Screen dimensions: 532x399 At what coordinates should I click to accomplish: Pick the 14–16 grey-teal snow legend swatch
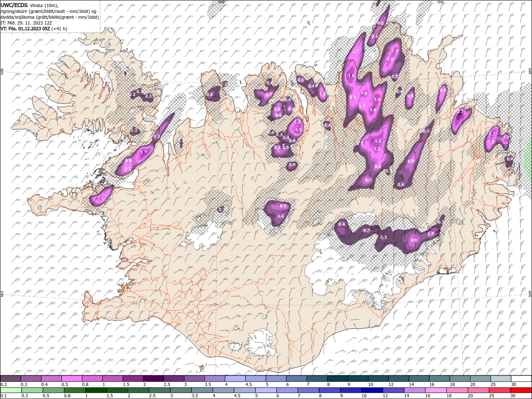[419, 378]
